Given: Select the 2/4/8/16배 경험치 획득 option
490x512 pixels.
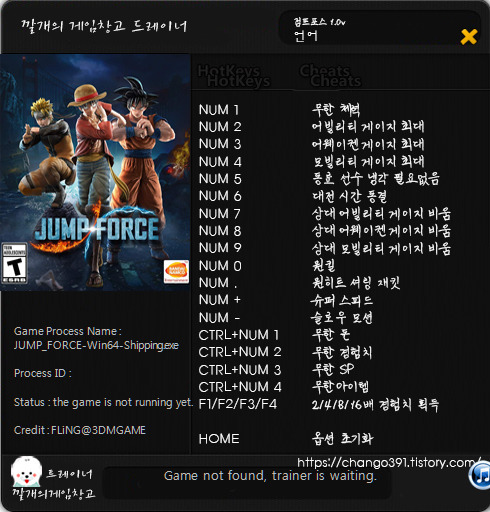Looking at the screenshot, I should click(x=375, y=404).
